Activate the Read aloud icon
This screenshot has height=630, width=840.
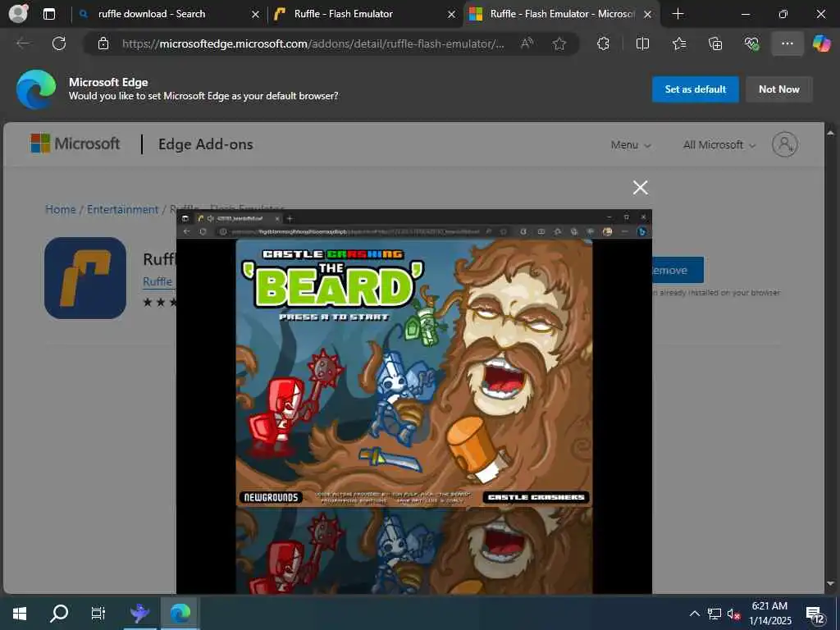(x=527, y=43)
